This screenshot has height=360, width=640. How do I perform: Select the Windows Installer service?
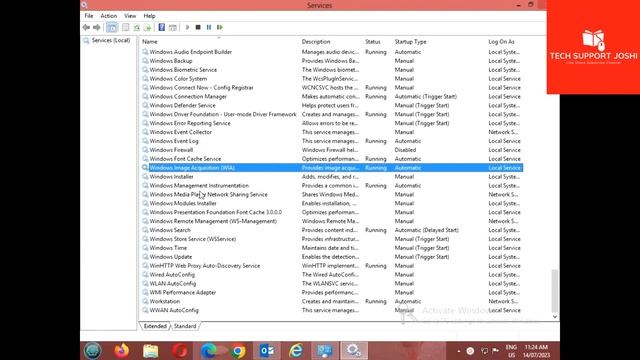click(171, 177)
